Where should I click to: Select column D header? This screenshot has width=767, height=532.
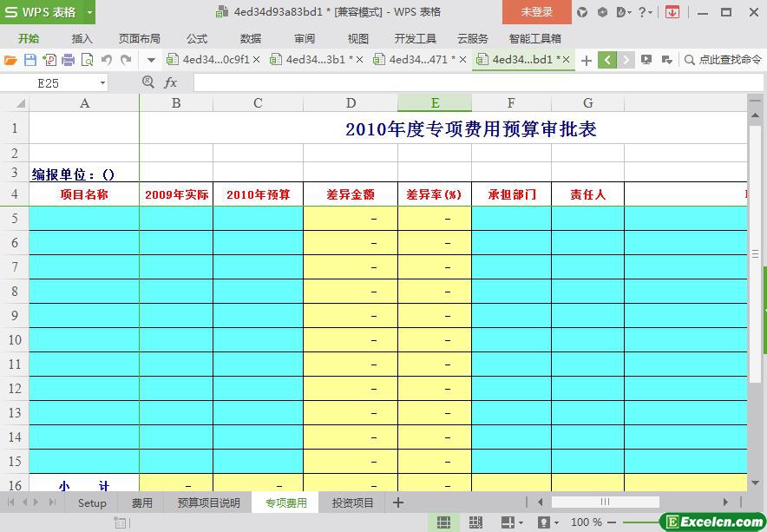351,103
